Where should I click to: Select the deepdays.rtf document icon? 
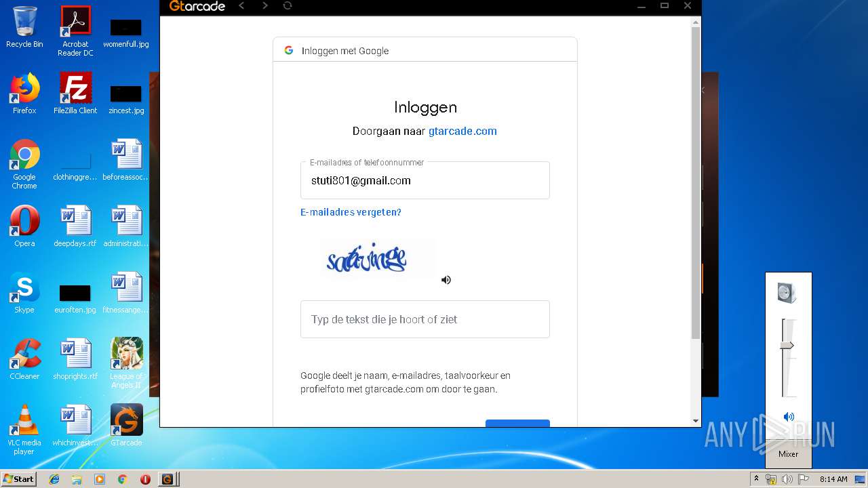[x=75, y=226]
